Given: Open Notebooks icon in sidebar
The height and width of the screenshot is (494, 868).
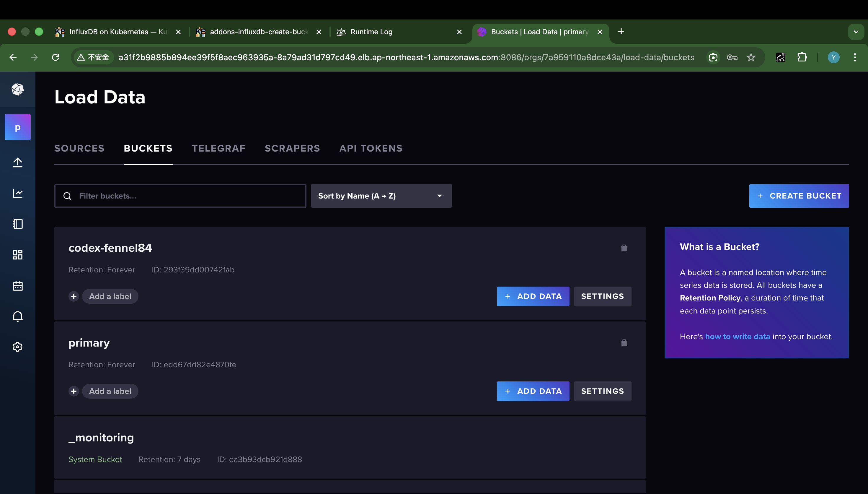Looking at the screenshot, I should pyautogui.click(x=18, y=224).
